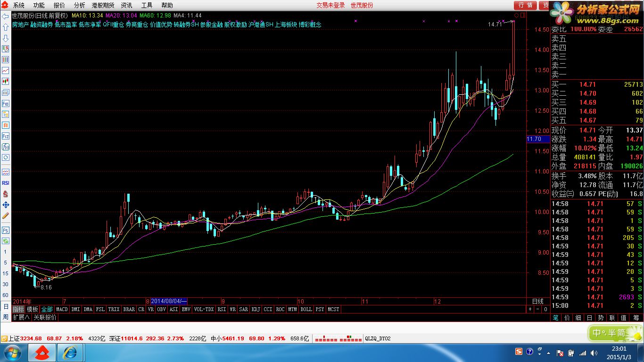Screen dimensions: 644x362
Task: Click the network signal bars tray icon
Action: click(582, 353)
